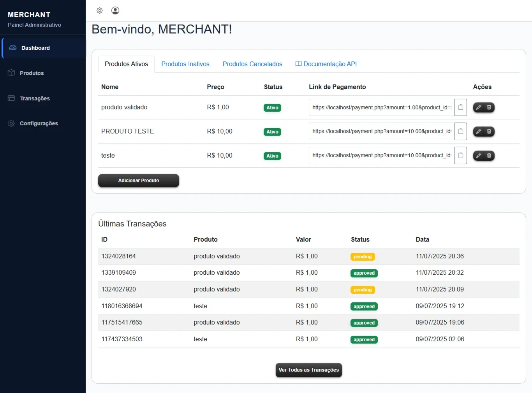Click Ver Todas as Transações button

tap(309, 370)
